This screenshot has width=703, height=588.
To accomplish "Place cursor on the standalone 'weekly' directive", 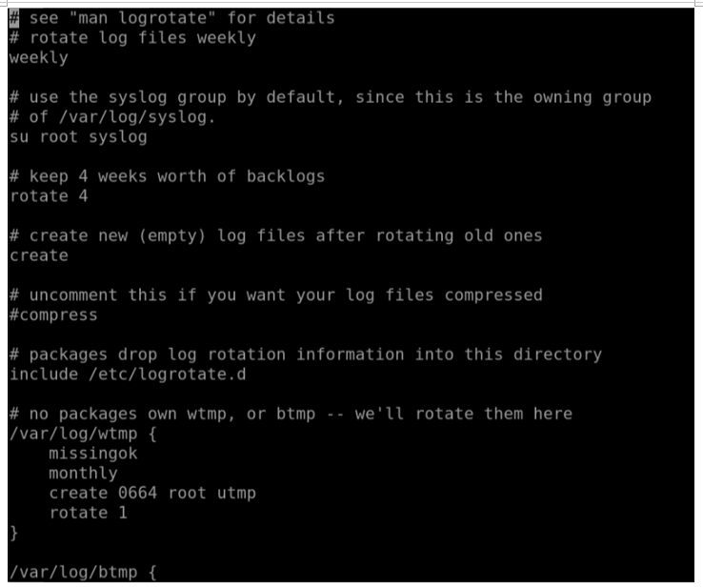I will coord(38,58).
